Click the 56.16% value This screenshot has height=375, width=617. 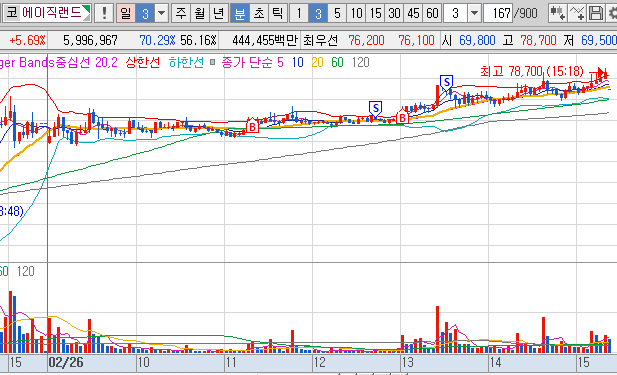198,40
